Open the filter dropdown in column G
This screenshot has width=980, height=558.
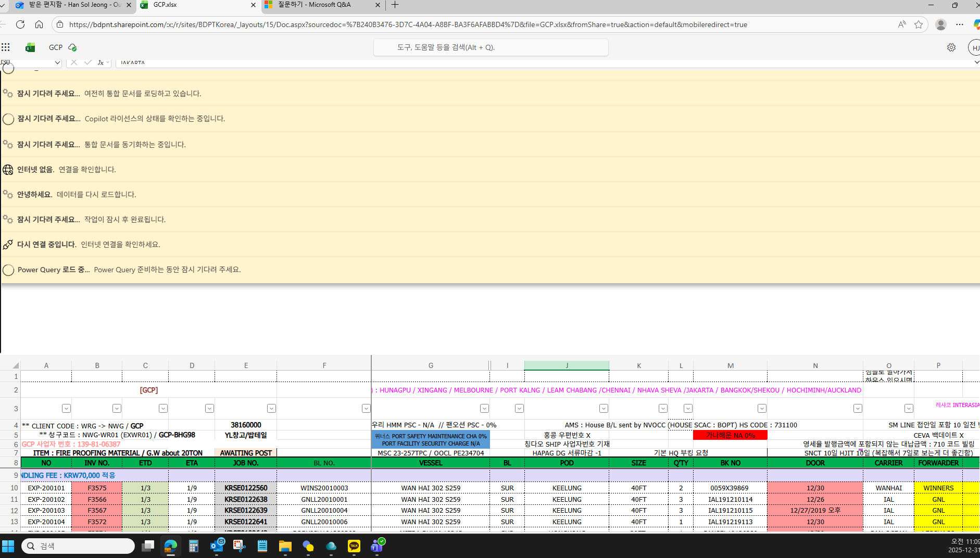tap(484, 409)
